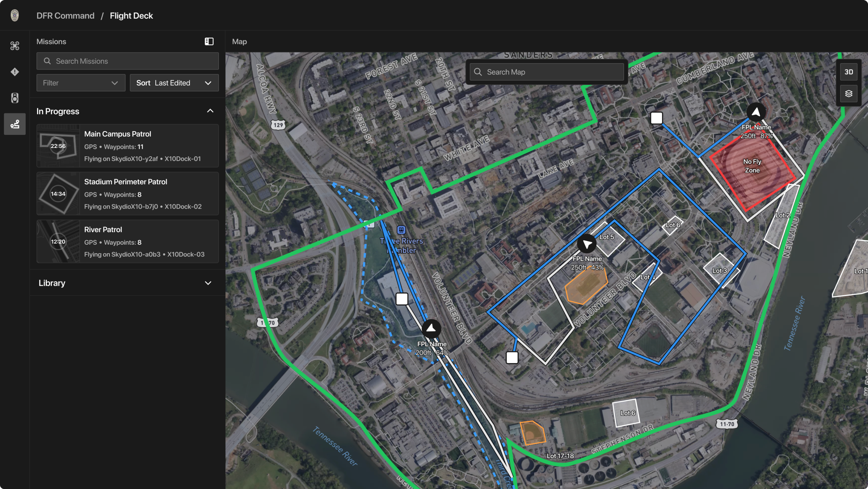Click the route 129 highway shield
Image resolution: width=868 pixels, height=489 pixels.
click(x=278, y=125)
